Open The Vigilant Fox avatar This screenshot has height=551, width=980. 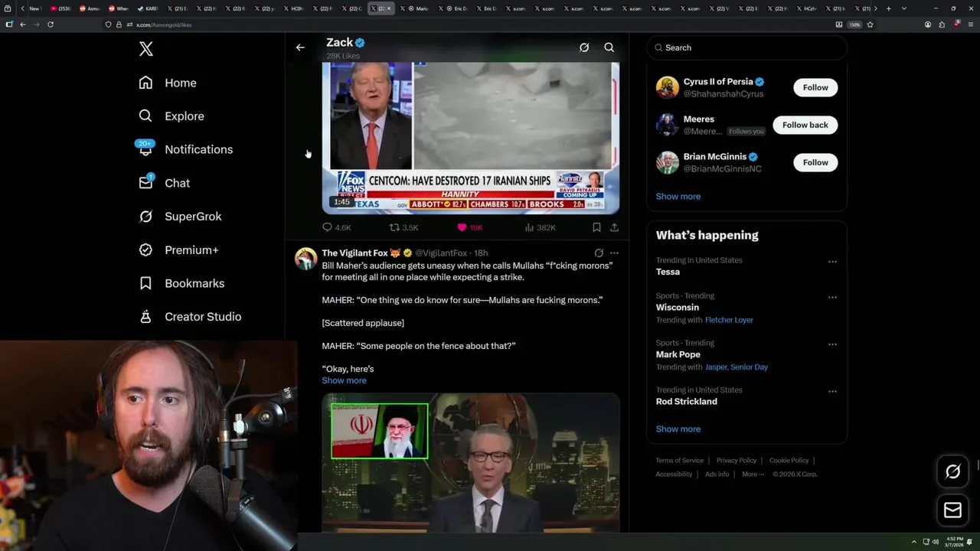[305, 259]
